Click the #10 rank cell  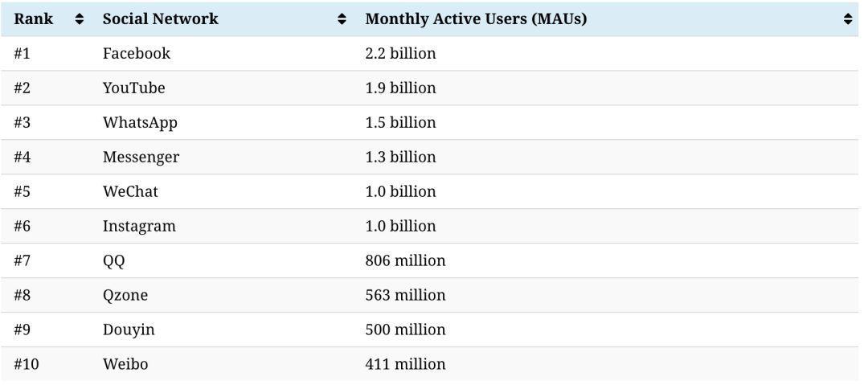27,365
